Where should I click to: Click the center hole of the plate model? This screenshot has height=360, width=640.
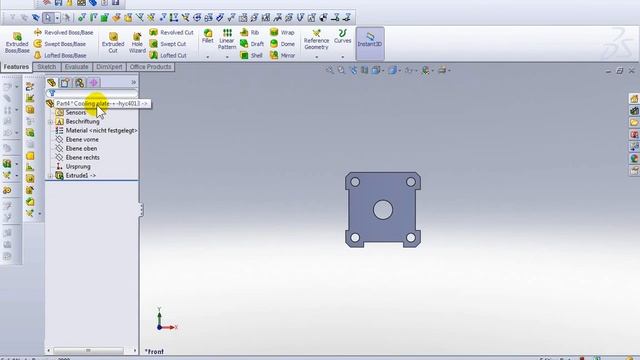[x=383, y=210]
